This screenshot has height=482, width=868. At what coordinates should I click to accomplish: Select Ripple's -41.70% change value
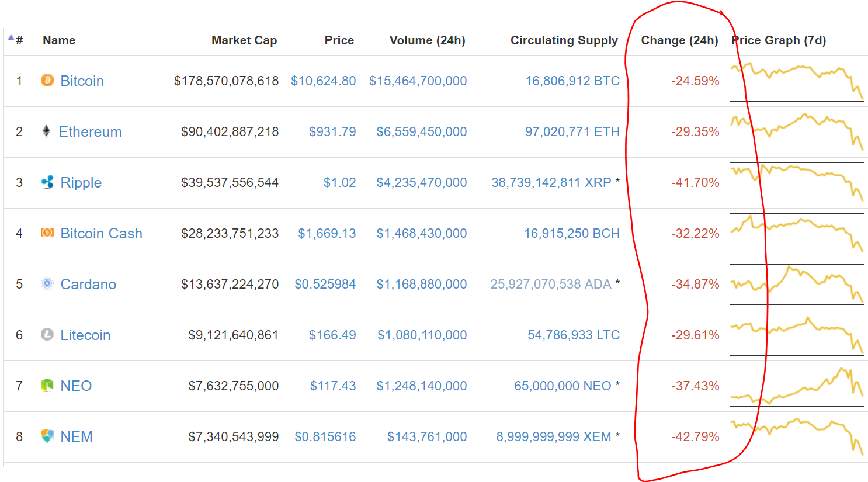(695, 183)
